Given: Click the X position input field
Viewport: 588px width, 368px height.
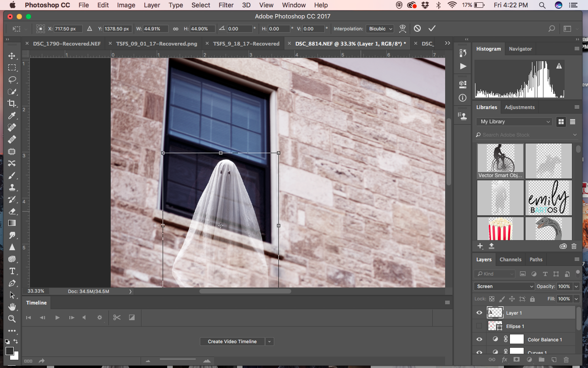Looking at the screenshot, I should [68, 29].
